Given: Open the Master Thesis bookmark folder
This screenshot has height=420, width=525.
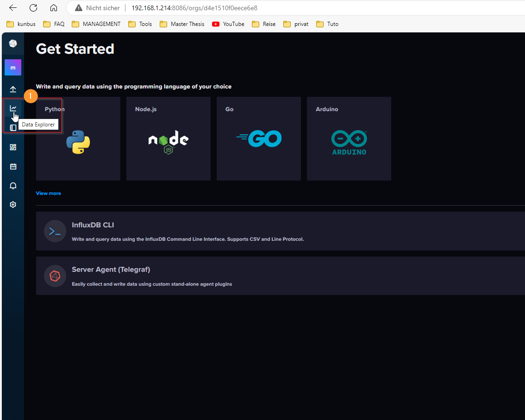Looking at the screenshot, I should coord(182,24).
